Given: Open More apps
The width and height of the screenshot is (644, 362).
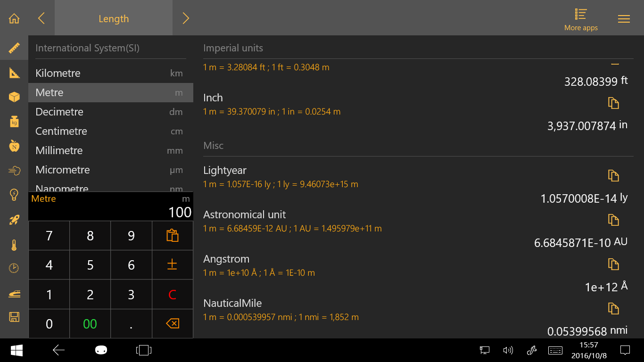Looking at the screenshot, I should [581, 19].
